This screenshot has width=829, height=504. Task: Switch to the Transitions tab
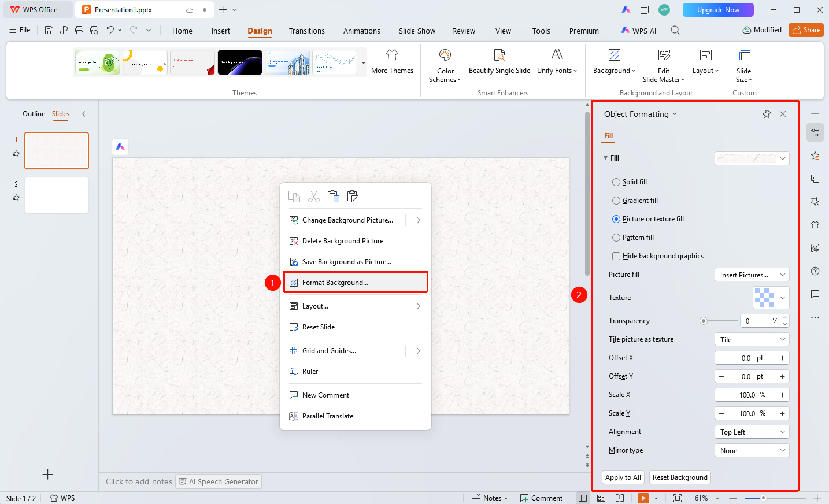(307, 31)
